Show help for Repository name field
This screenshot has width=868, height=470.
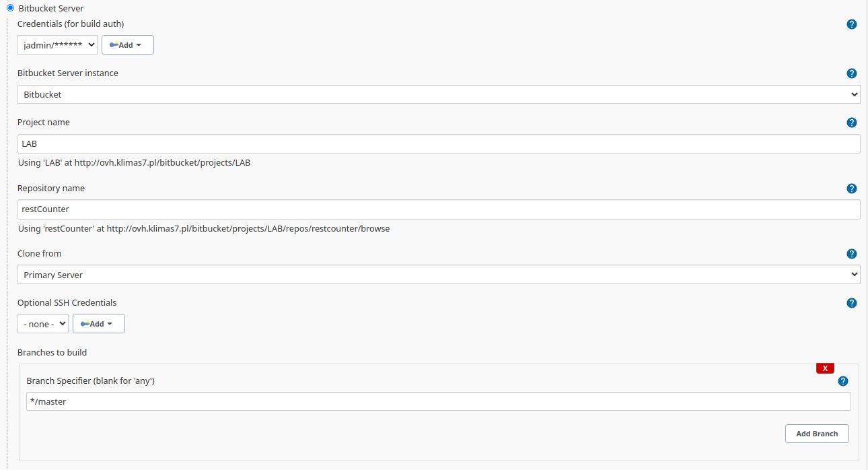[851, 189]
